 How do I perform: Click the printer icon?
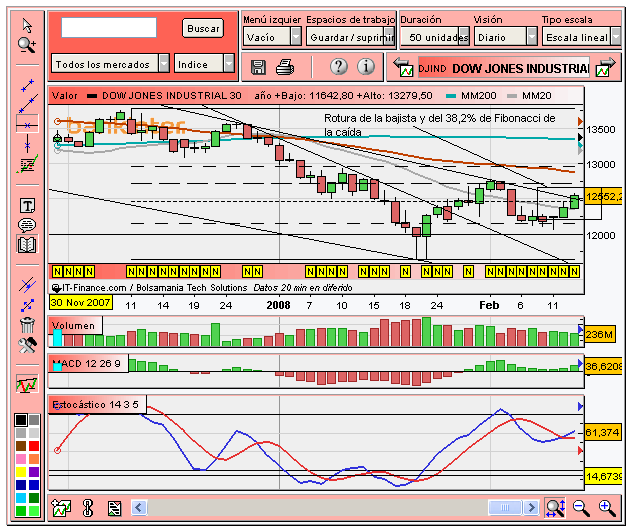coord(285,67)
